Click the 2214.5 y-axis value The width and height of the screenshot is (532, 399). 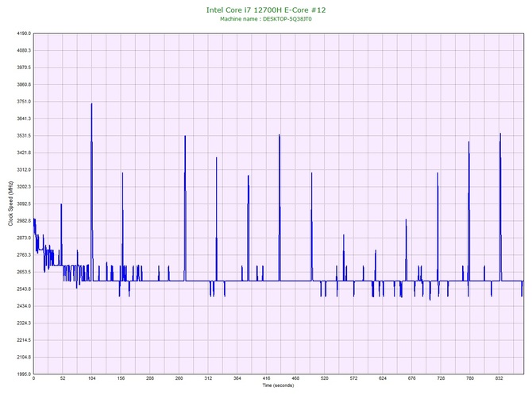[x=24, y=340]
